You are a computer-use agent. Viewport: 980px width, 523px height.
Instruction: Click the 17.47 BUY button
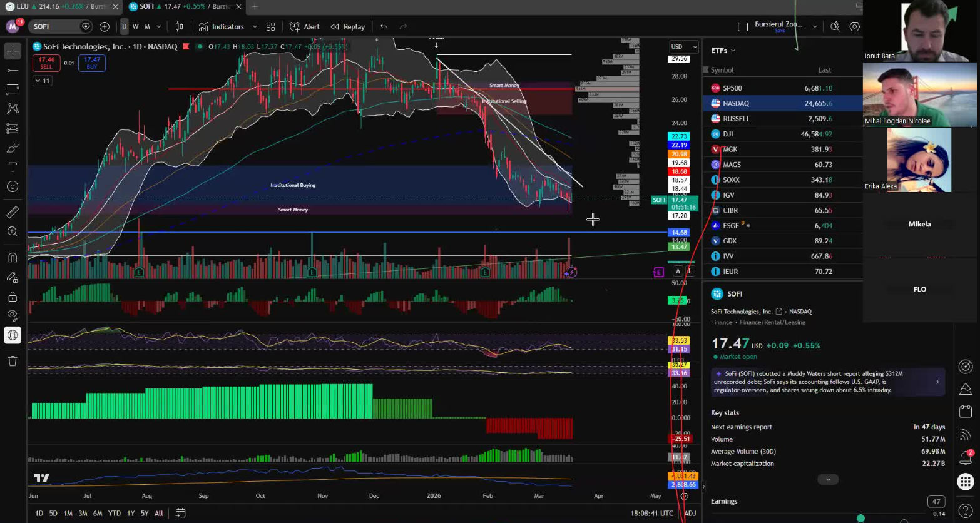pos(91,63)
